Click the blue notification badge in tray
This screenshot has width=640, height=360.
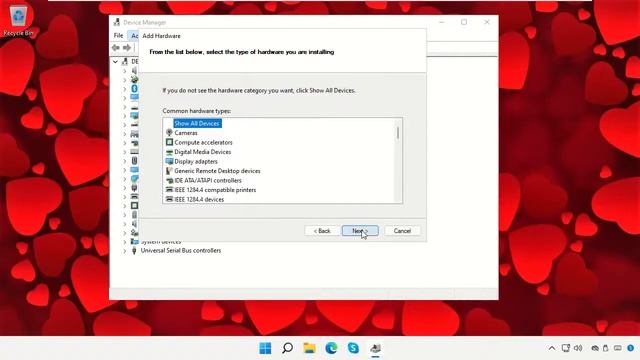point(631,348)
